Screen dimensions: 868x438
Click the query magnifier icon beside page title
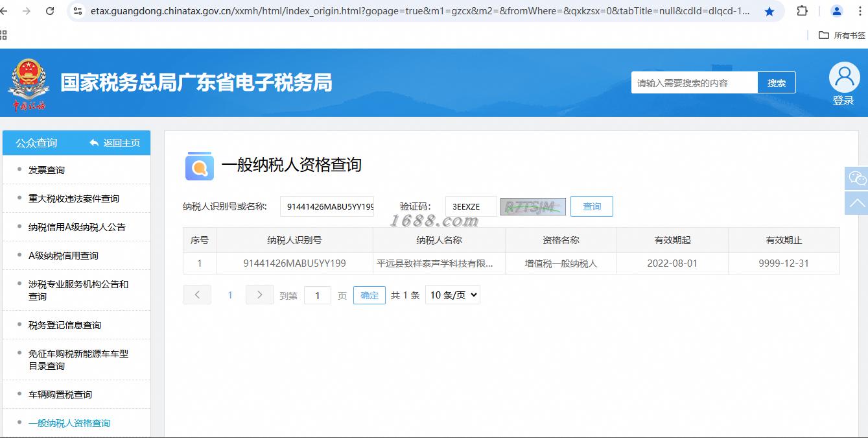click(x=200, y=166)
